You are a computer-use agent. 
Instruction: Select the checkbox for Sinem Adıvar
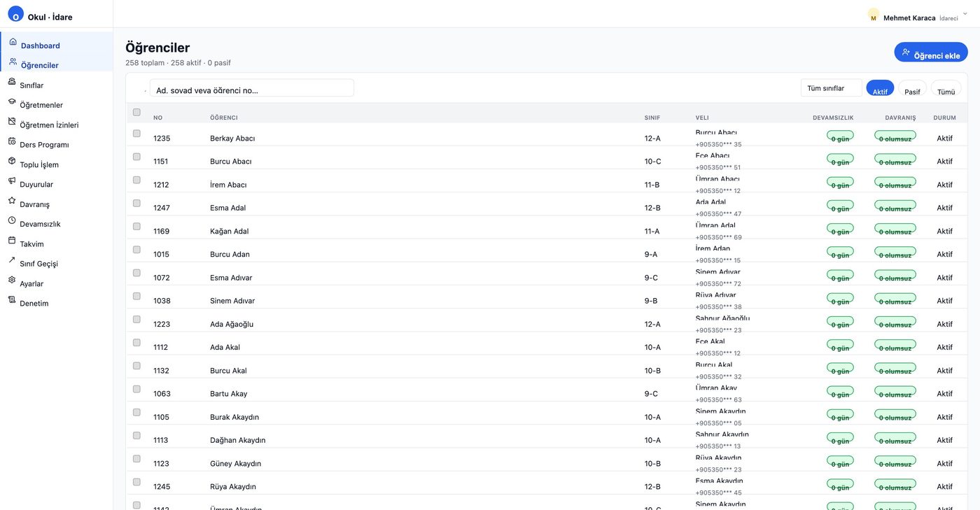136,296
